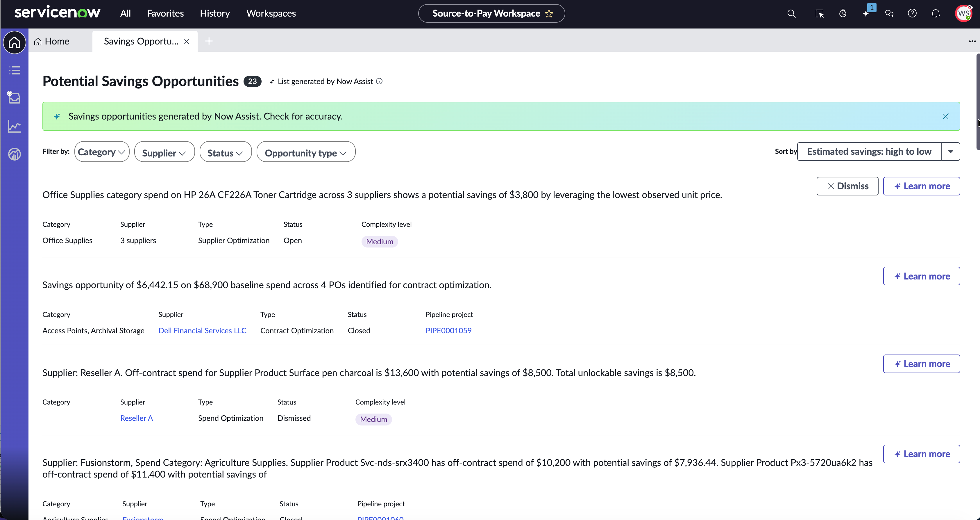Click the Estimated savings sort field

pyautogui.click(x=869, y=152)
